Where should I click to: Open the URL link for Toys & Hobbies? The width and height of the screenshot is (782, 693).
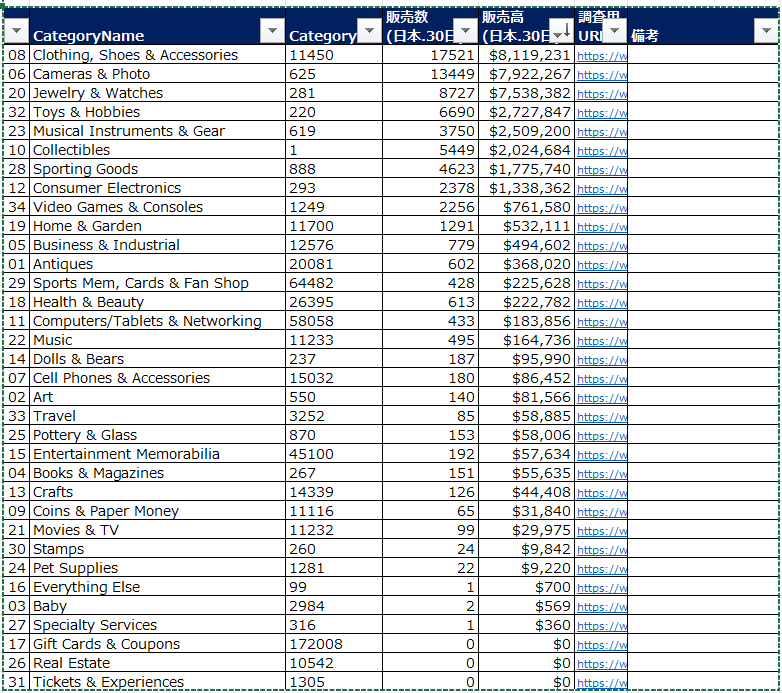point(601,113)
